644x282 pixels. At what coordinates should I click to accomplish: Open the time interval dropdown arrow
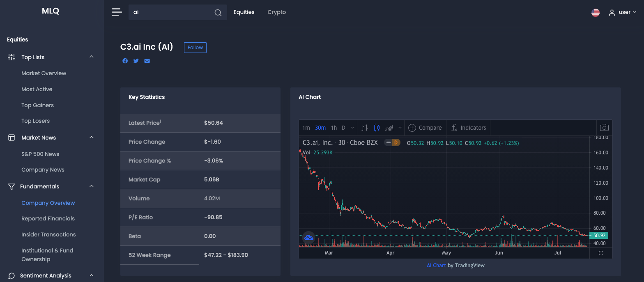click(353, 128)
